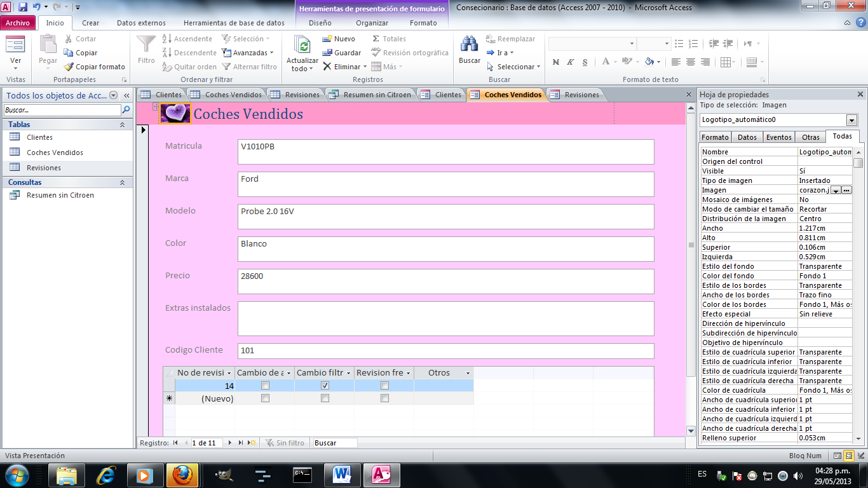This screenshot has width=868, height=488.
Task: Uncheck Cambio filtro on revision 14
Action: point(325,385)
